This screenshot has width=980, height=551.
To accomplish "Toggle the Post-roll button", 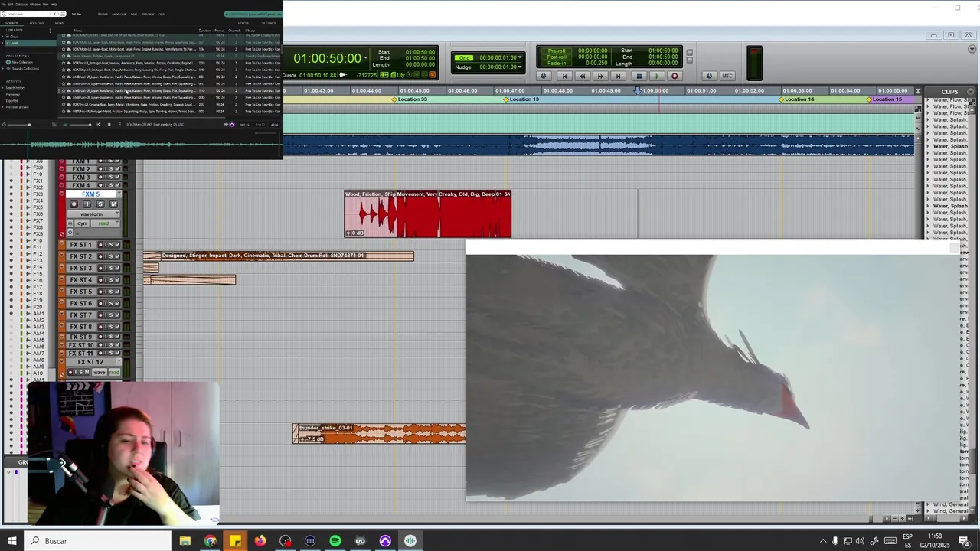I will click(x=557, y=57).
